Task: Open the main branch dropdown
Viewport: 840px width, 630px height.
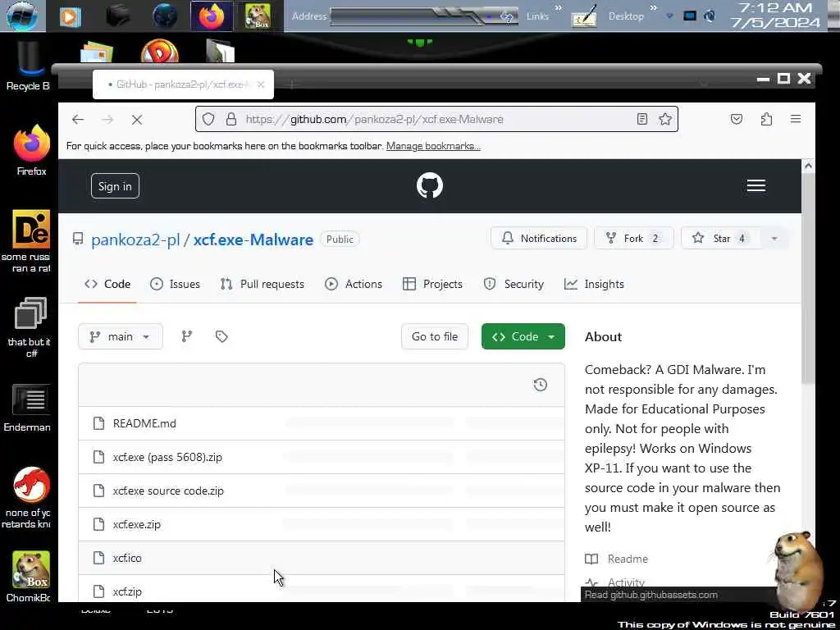Action: [121, 336]
